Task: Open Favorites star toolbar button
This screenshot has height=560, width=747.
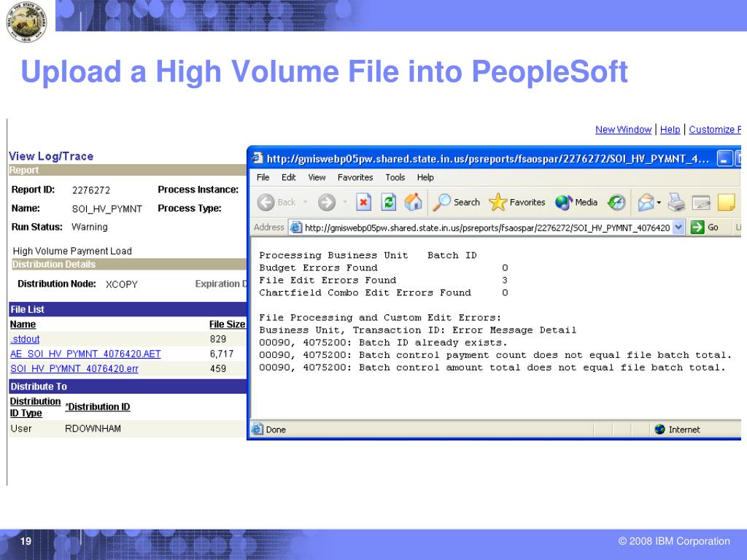Action: 517,203
